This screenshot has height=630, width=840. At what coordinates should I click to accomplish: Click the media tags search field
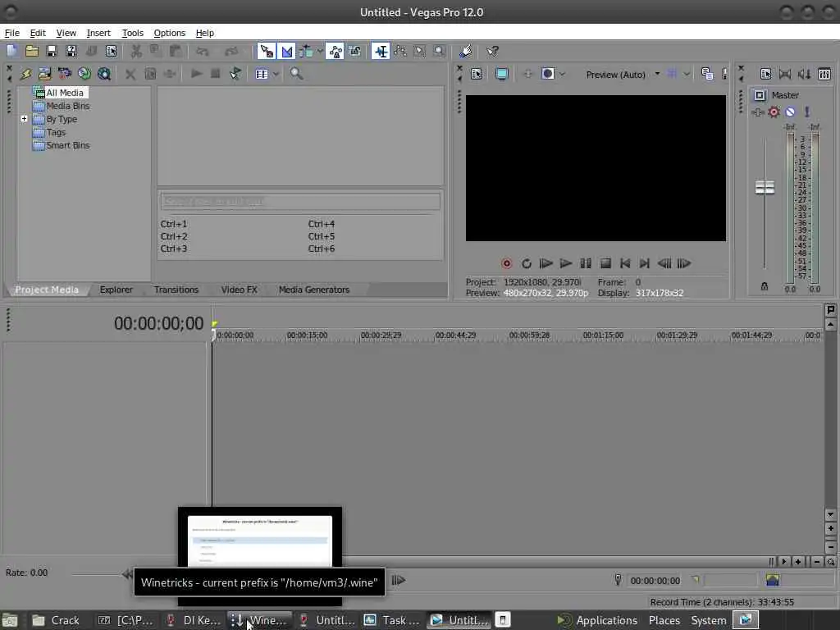[300, 202]
